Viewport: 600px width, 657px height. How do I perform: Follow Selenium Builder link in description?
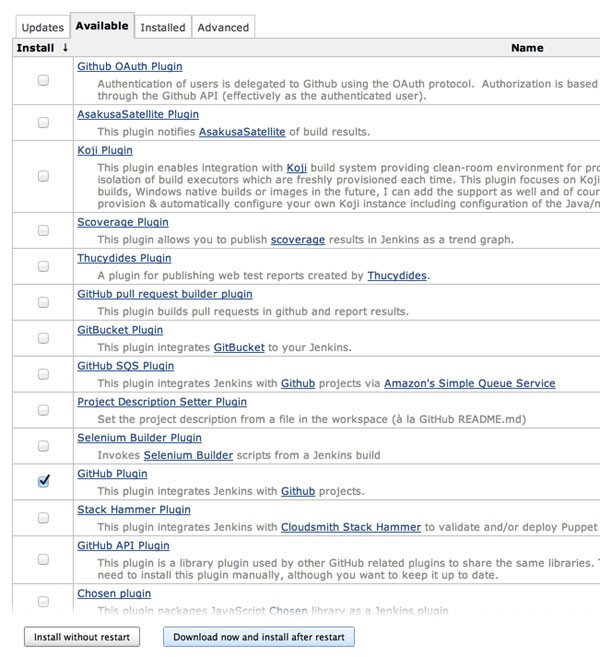point(188,455)
